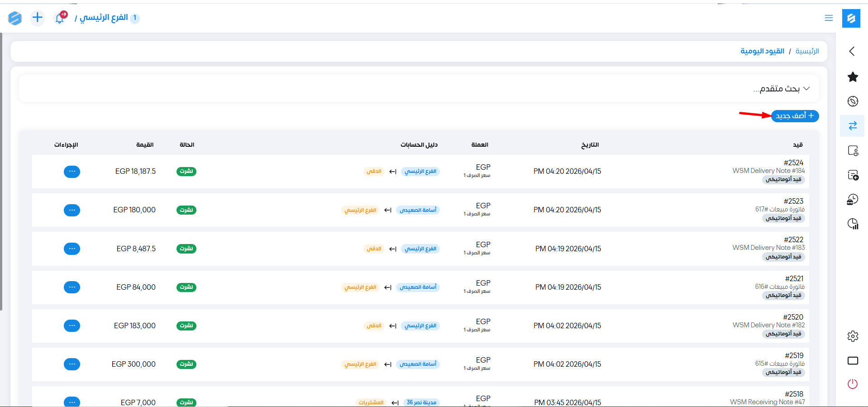This screenshot has height=407, width=868.
Task: Click the أضف جديد add new button
Action: pos(795,116)
